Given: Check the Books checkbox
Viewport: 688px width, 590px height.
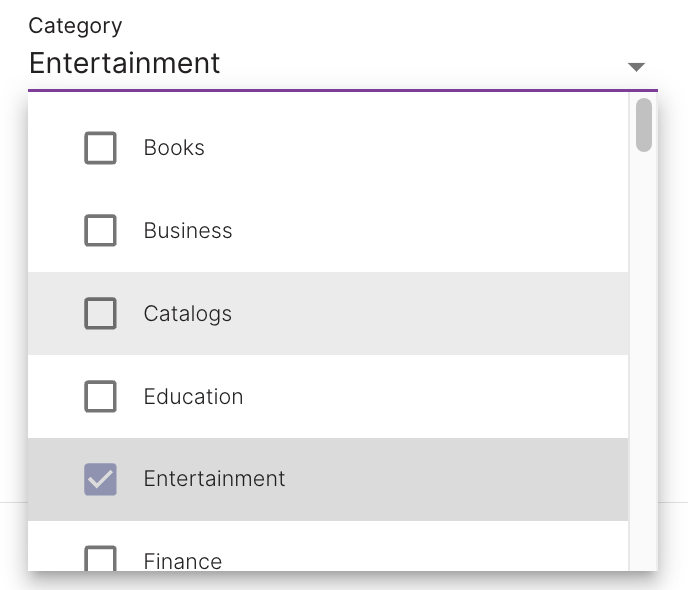Looking at the screenshot, I should tap(100, 148).
